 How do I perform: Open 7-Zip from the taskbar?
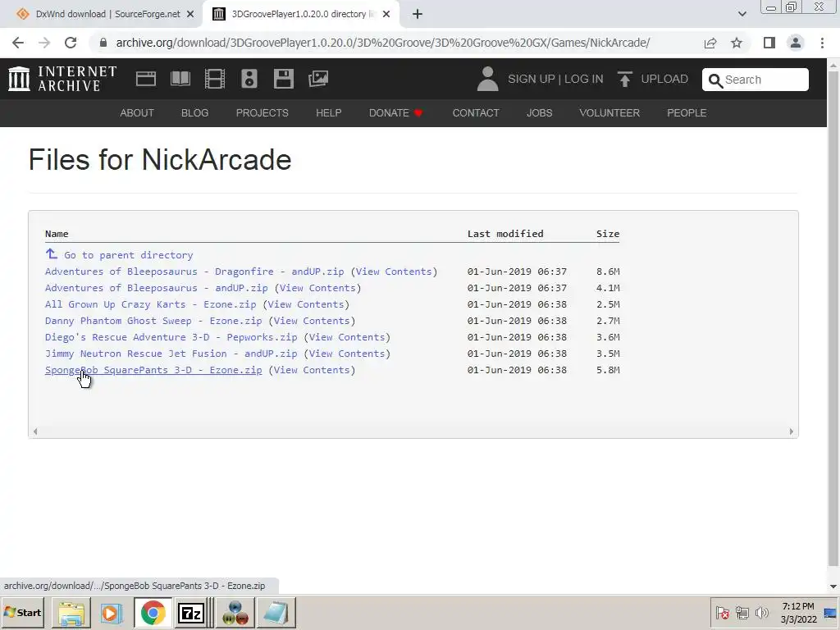[192, 613]
